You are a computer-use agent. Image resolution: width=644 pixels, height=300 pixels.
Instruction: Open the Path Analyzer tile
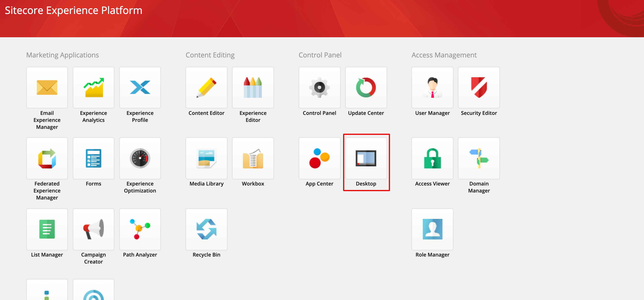tap(140, 229)
